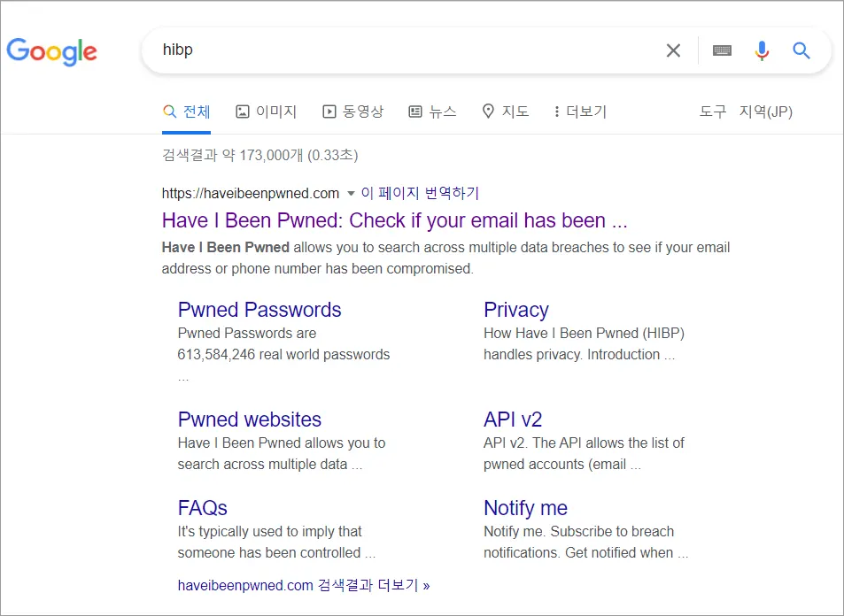Image resolution: width=844 pixels, height=616 pixels.
Task: Open the dropdown arrow next to haveibeenpwned.com
Action: click(x=349, y=193)
